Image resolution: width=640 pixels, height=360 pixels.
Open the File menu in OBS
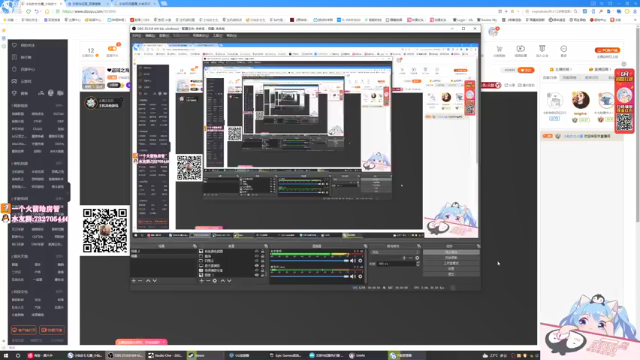[136, 36]
